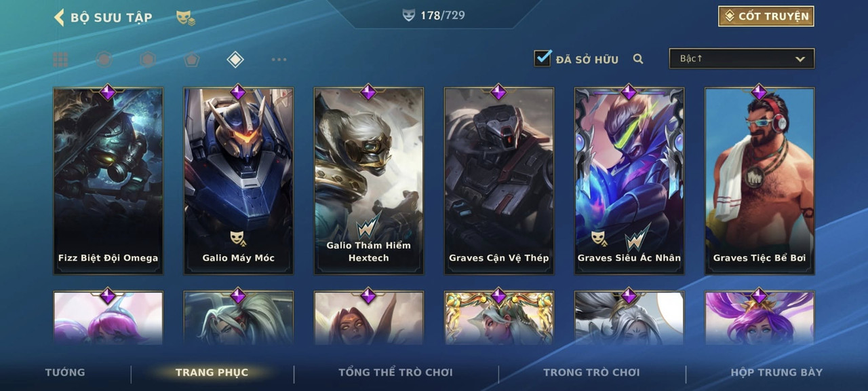Click the search magnifier icon

(x=638, y=59)
